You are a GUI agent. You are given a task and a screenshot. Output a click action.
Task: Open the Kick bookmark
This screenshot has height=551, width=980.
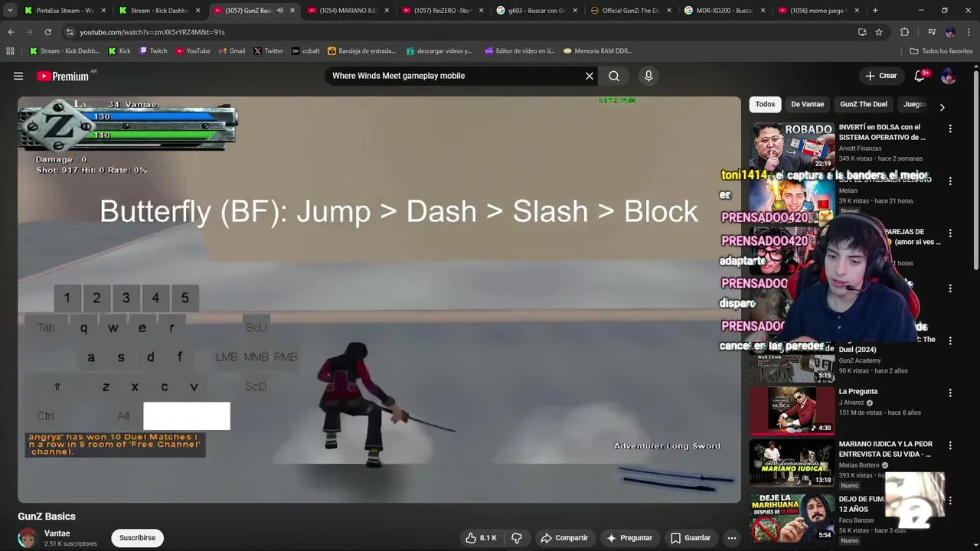119,51
